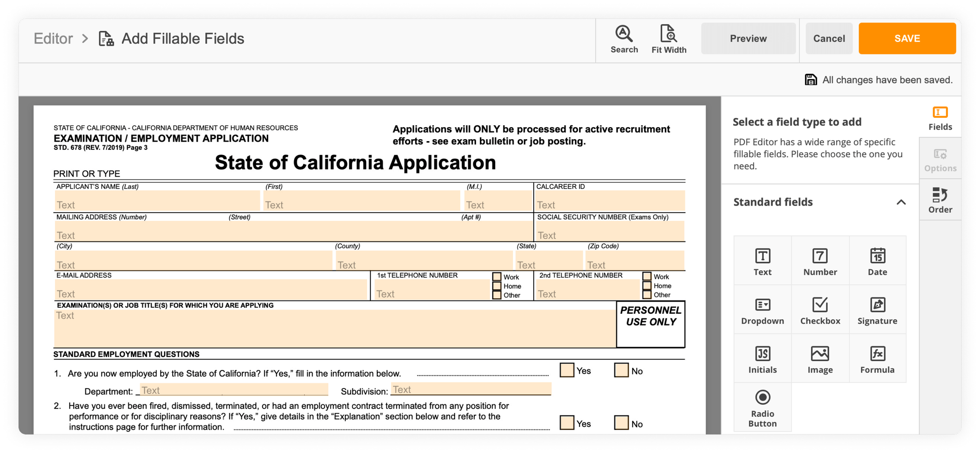Go back to Editor breadcrumb
The width and height of the screenshot is (980, 453).
53,39
